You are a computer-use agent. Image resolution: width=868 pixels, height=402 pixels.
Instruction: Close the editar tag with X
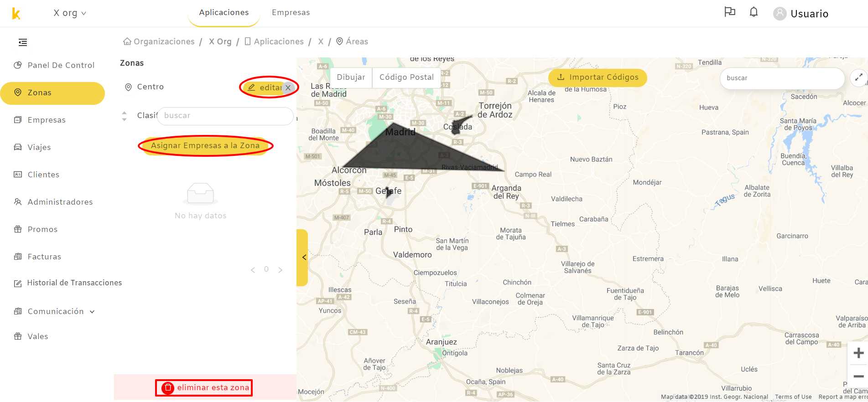pos(288,88)
